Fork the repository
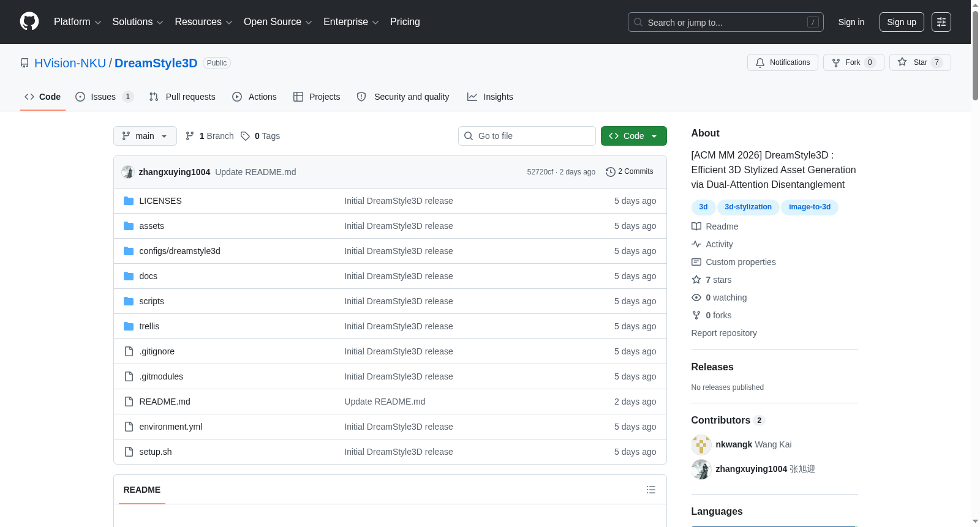The width and height of the screenshot is (980, 527). (x=854, y=62)
